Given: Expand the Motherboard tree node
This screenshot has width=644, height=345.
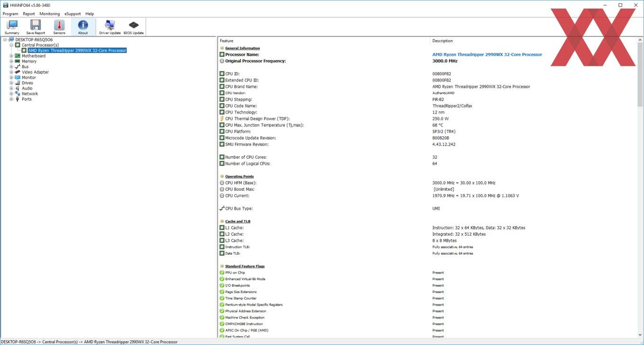Looking at the screenshot, I should click(x=11, y=56).
